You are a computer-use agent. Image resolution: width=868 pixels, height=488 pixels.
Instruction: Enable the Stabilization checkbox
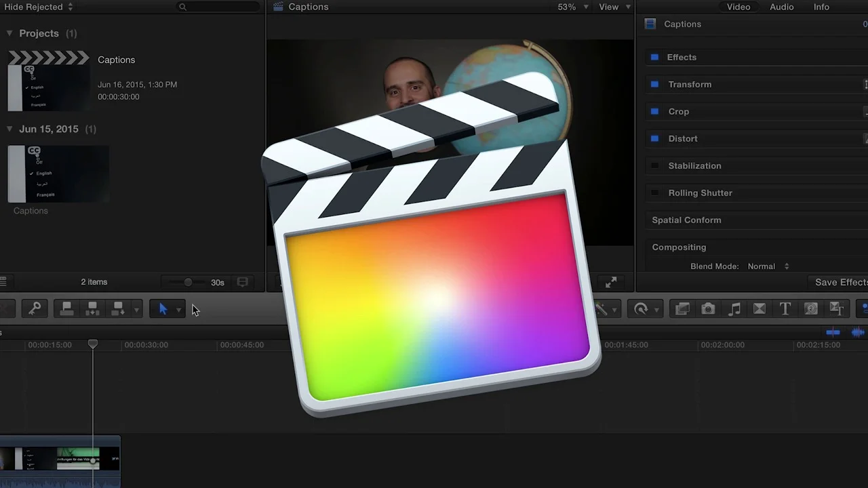point(654,165)
